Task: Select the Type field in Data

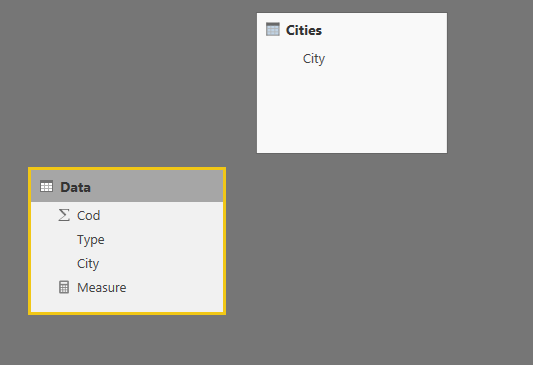Action: pyautogui.click(x=127, y=239)
